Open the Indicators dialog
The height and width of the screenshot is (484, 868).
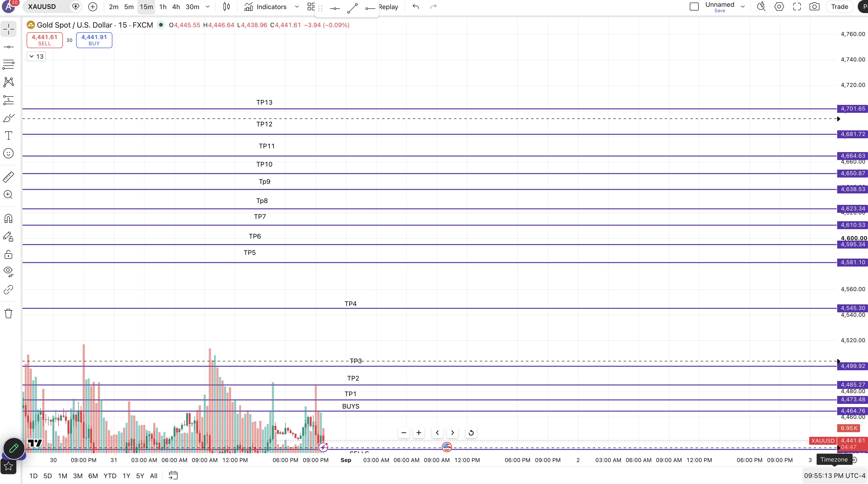pyautogui.click(x=265, y=7)
